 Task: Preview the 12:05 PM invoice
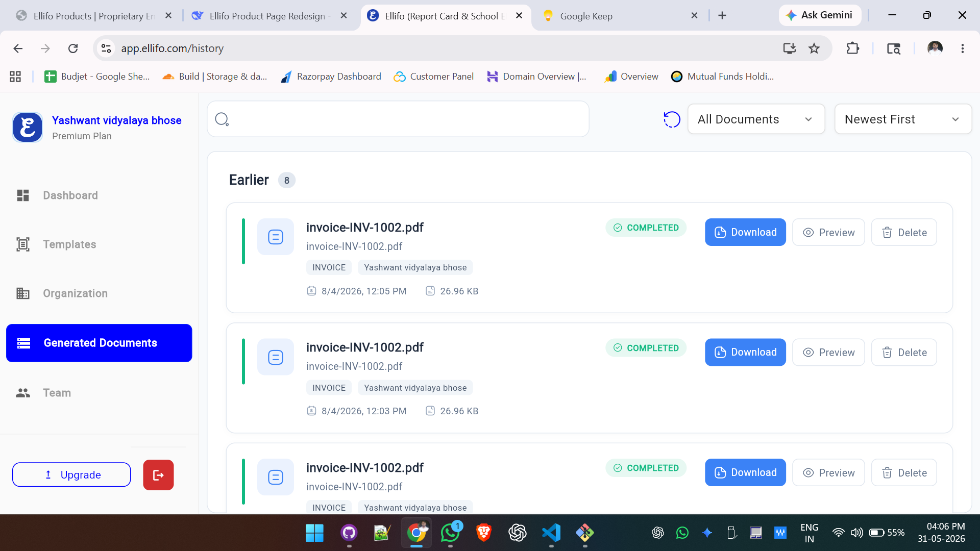pos(828,232)
